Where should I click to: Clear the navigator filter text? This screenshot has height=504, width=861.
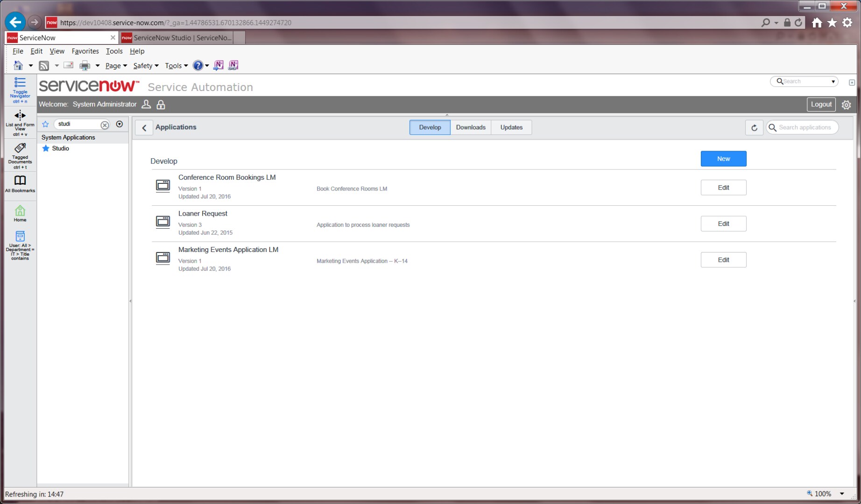[x=105, y=125]
